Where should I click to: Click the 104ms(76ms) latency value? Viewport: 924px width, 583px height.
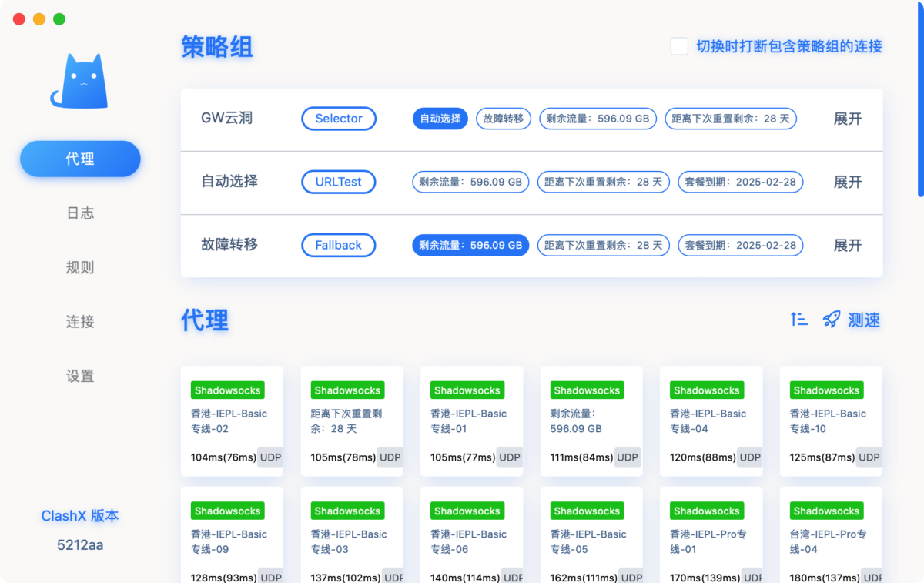(223, 457)
